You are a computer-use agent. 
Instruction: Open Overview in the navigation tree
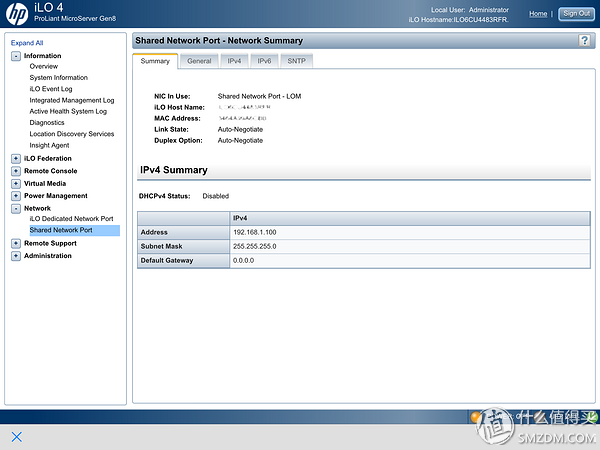click(44, 66)
